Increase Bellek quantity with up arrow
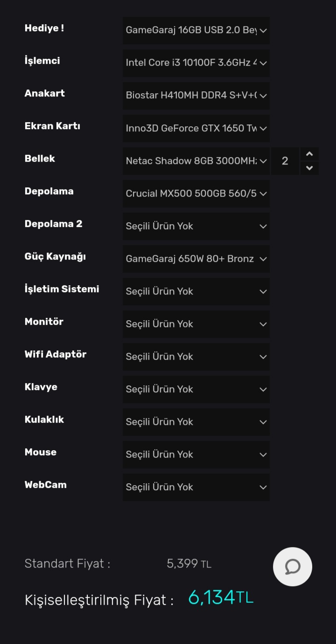This screenshot has height=644, width=336. (x=309, y=154)
